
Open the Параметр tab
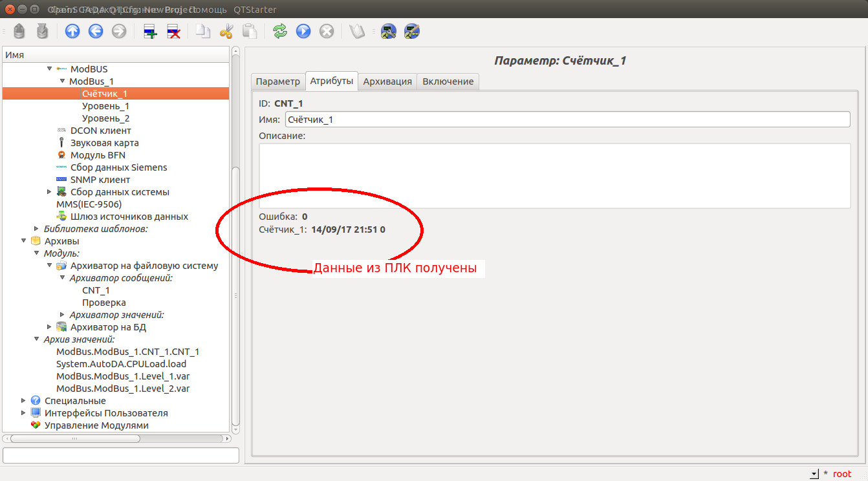277,81
